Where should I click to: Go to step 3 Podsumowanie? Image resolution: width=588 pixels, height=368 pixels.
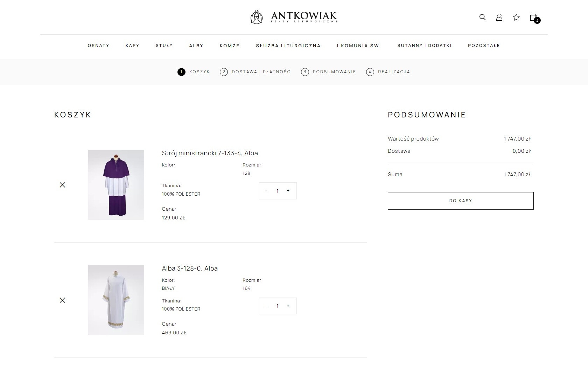328,72
